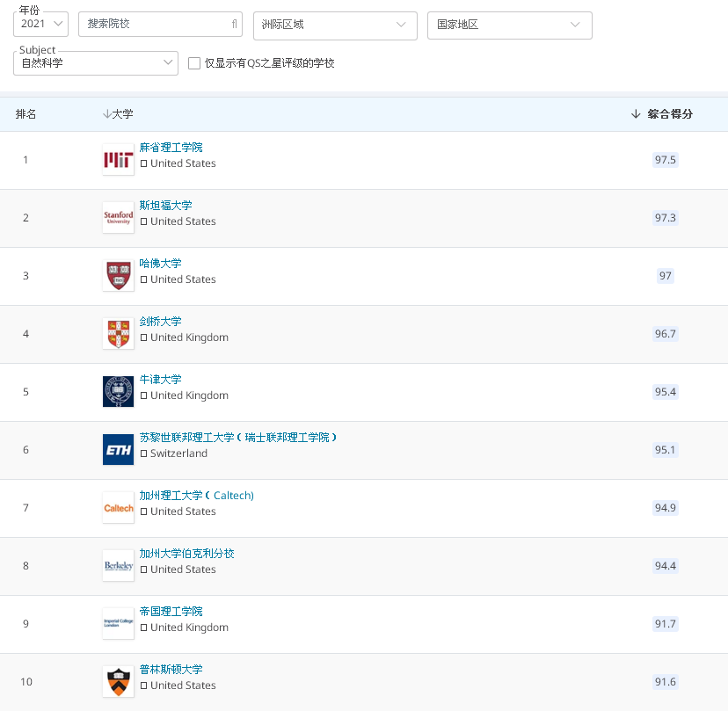The height and width of the screenshot is (711, 728).
Task: Click the 96.7 score for 剑桥大学
Action: pos(666,334)
